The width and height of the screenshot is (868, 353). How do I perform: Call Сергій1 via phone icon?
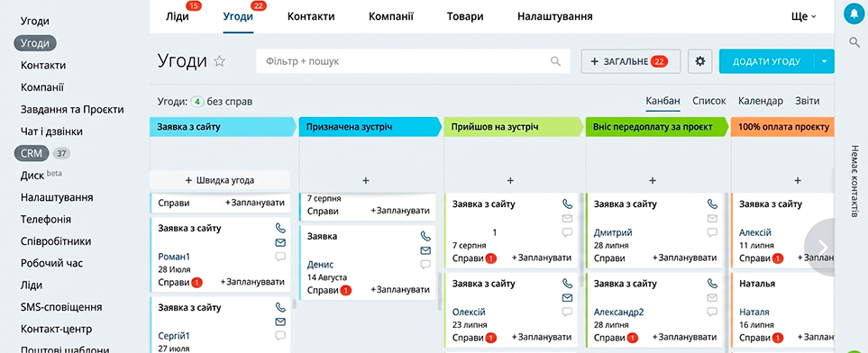point(280,307)
